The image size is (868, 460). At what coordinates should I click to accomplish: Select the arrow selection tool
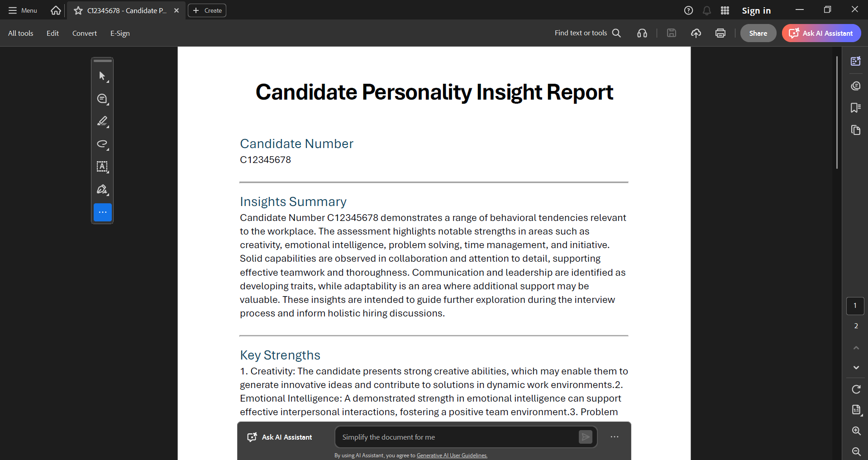[103, 76]
